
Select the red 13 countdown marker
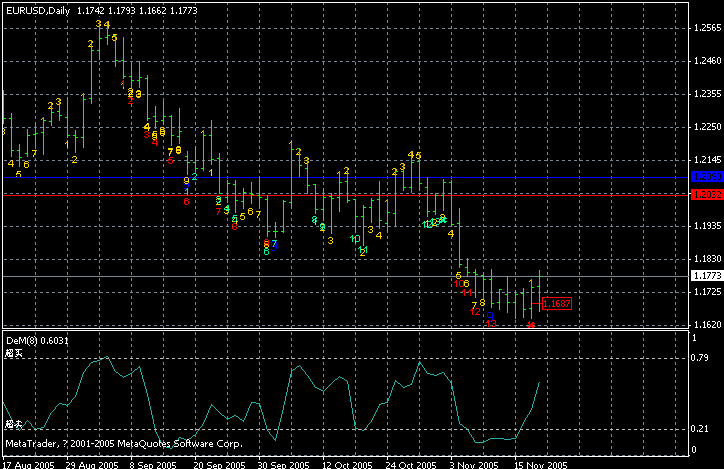pos(491,323)
